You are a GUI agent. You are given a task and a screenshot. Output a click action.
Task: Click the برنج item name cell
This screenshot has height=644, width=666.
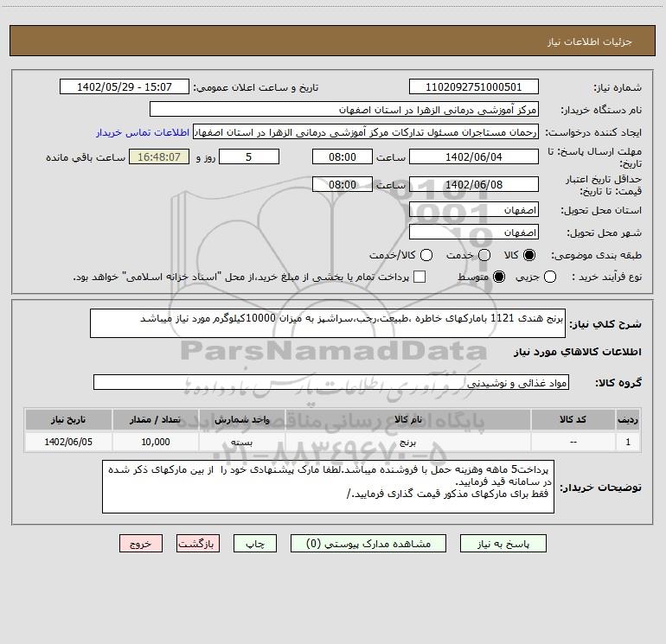[407, 442]
